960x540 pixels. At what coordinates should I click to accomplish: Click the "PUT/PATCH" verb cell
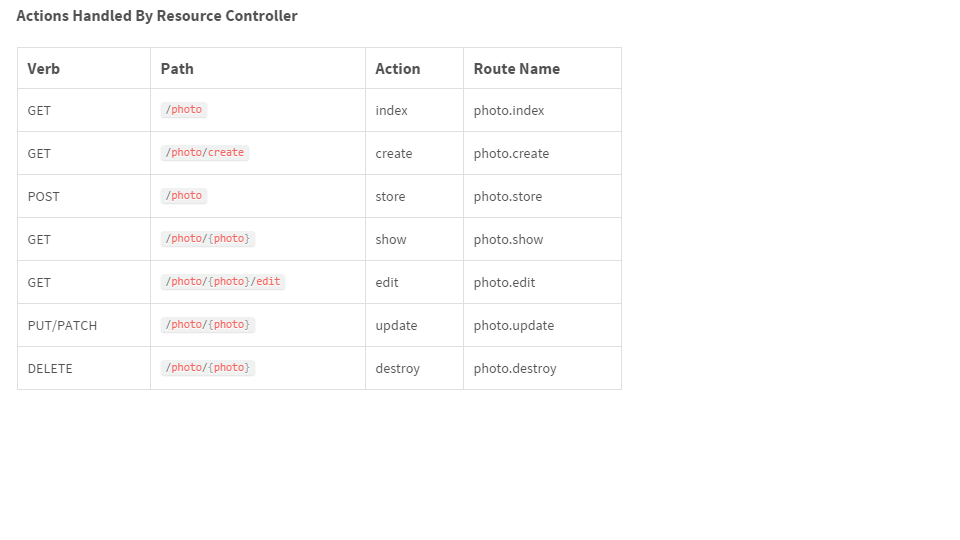tap(62, 326)
